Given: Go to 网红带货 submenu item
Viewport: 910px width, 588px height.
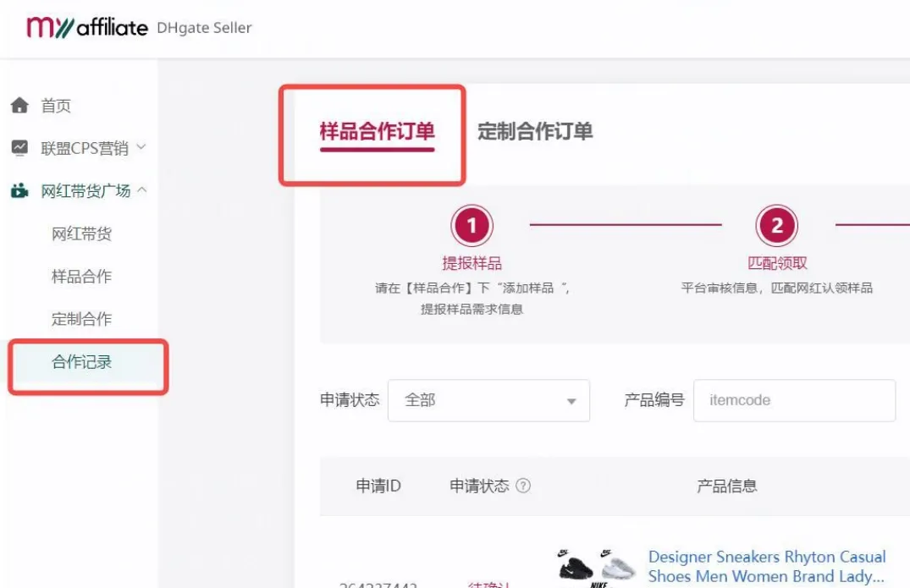Looking at the screenshot, I should [x=81, y=234].
